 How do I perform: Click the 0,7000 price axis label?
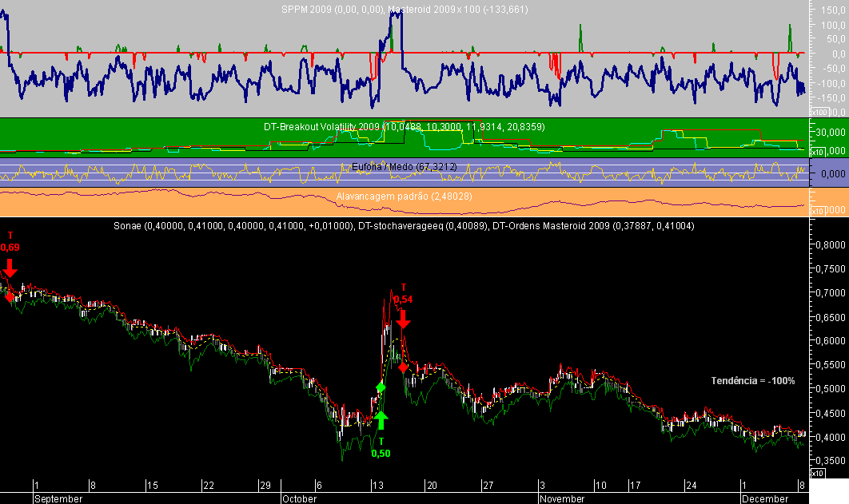831,292
